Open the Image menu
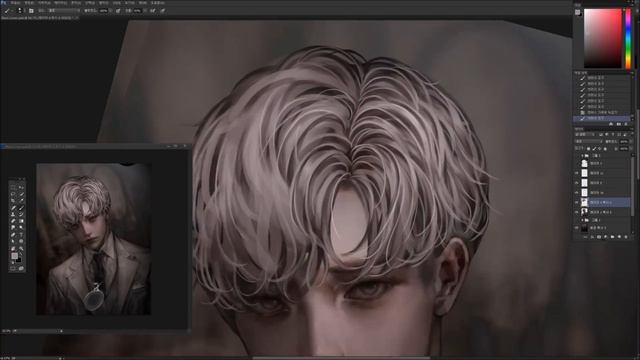The width and height of the screenshot is (640, 360). point(44,2)
